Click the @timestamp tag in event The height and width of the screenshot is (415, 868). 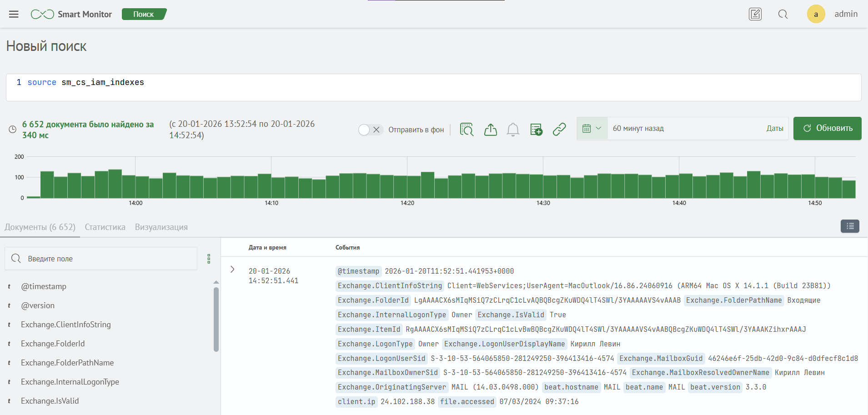[358, 271]
